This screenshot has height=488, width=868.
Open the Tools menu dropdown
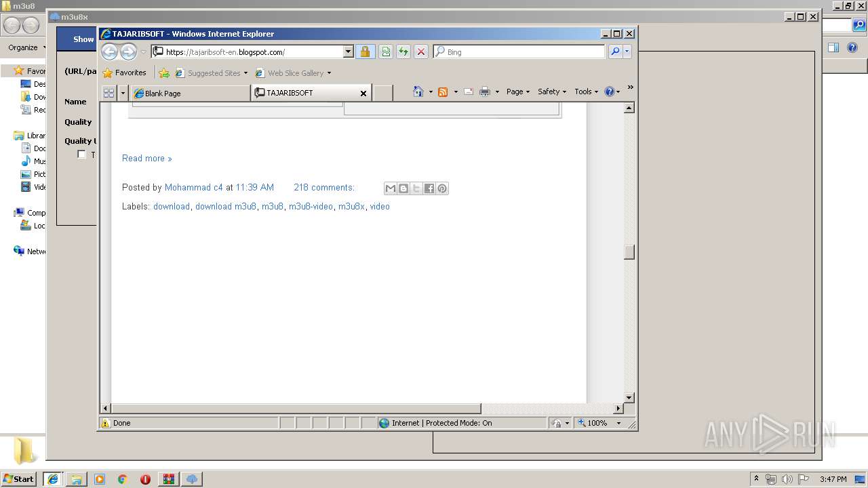point(586,91)
